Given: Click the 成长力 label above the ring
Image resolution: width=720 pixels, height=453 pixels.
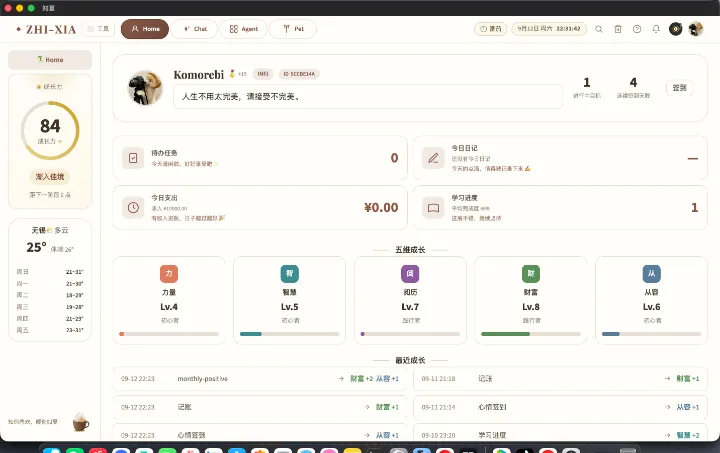Looking at the screenshot, I should (x=52, y=87).
